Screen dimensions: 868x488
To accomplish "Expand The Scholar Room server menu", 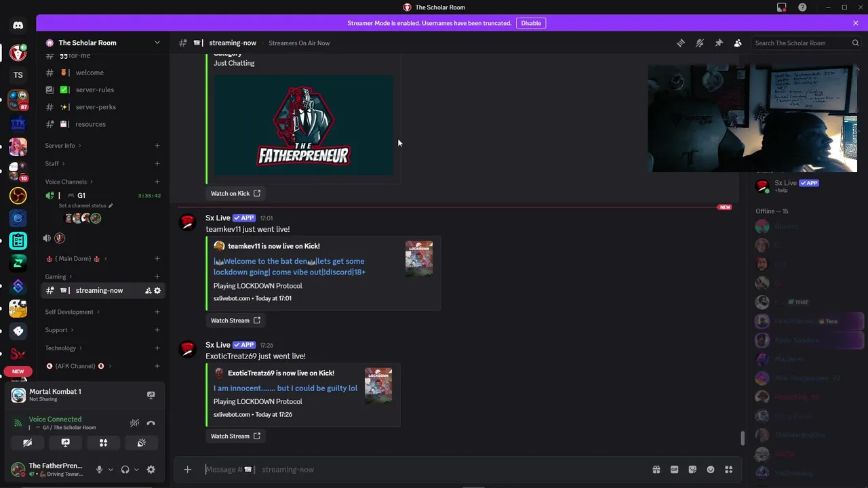I will click(157, 43).
